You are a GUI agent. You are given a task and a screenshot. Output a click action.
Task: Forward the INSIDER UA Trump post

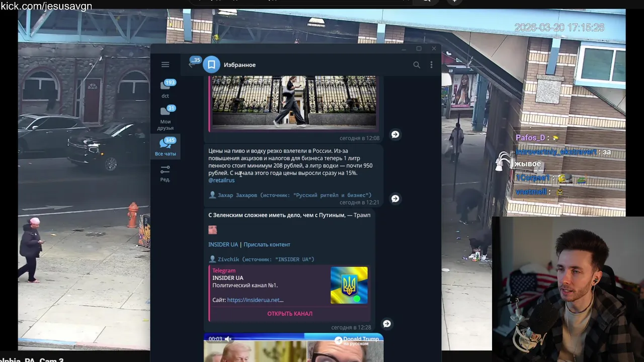click(386, 323)
